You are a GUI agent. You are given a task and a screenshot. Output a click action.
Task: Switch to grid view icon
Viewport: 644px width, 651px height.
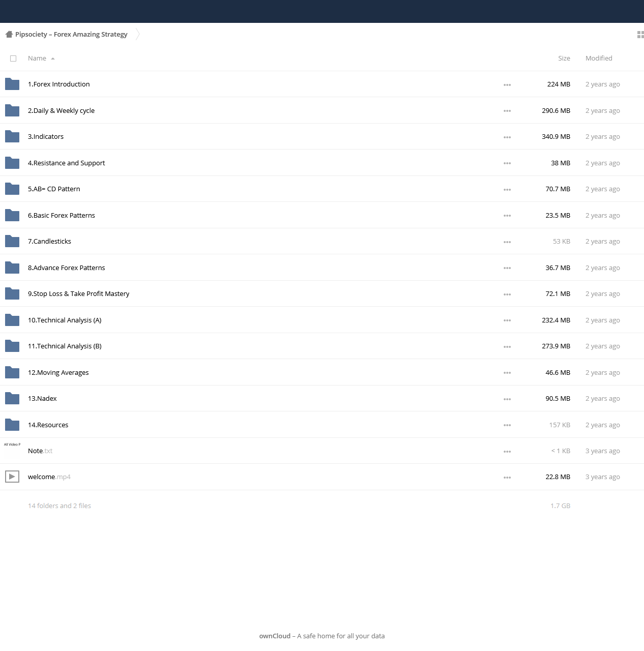pyautogui.click(x=640, y=35)
